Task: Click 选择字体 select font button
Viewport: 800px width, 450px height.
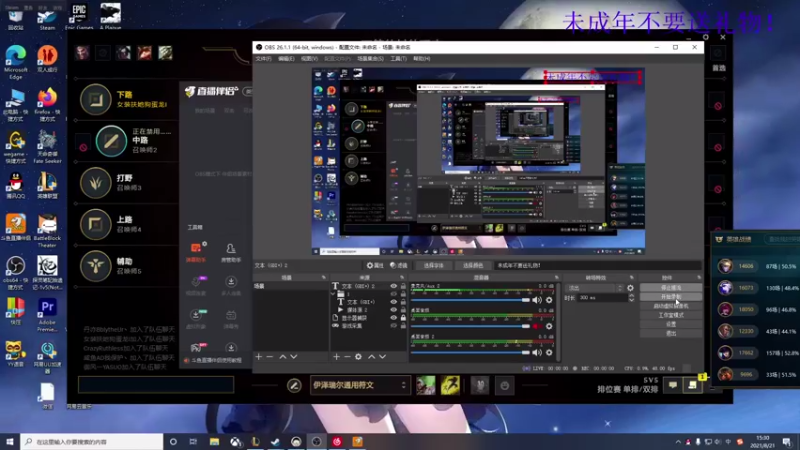Action: tap(433, 265)
